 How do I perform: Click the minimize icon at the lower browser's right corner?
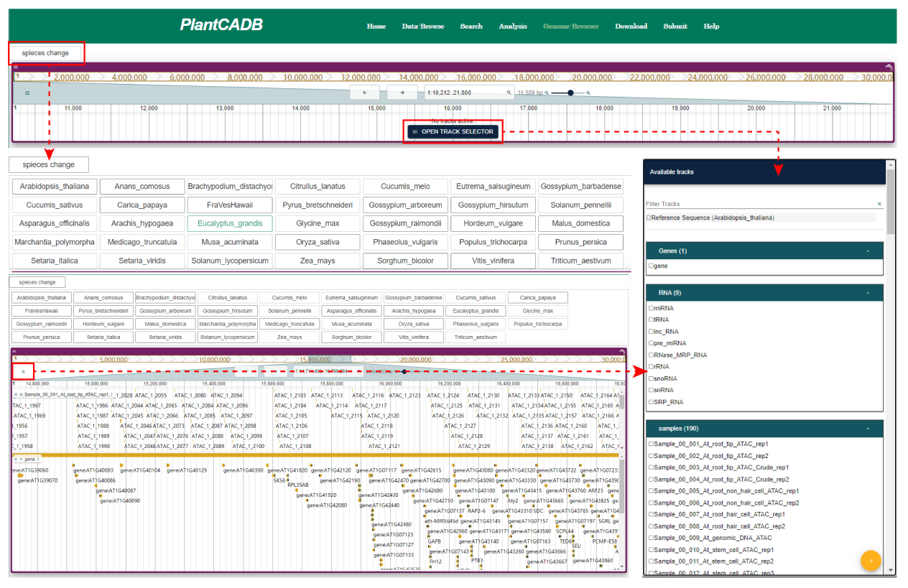(623, 352)
